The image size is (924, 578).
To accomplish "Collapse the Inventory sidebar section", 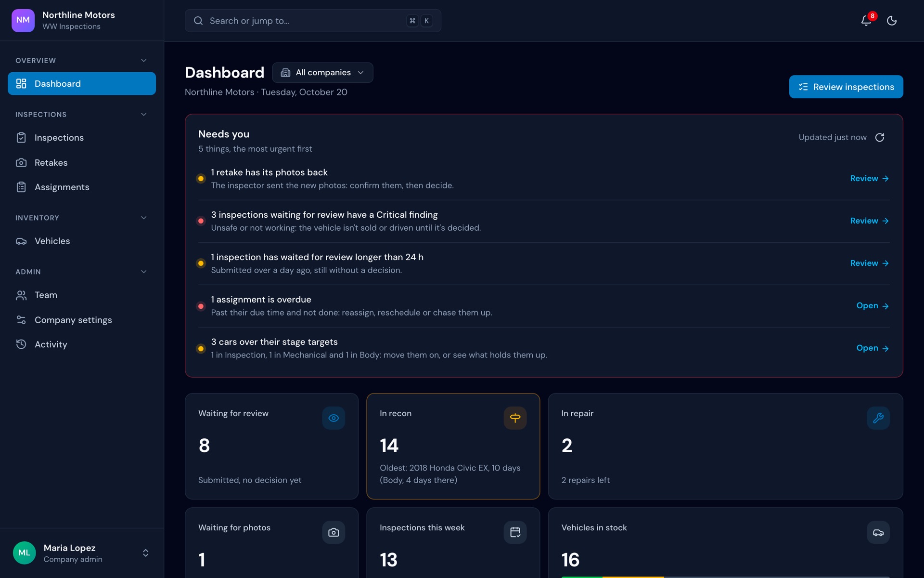I will click(x=143, y=218).
